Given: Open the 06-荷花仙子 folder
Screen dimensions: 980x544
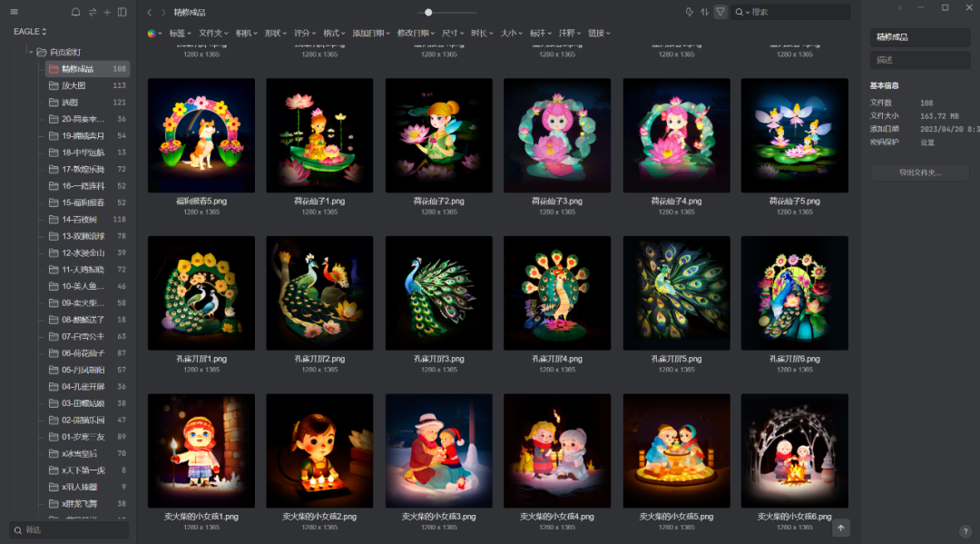Looking at the screenshot, I should pyautogui.click(x=87, y=353).
